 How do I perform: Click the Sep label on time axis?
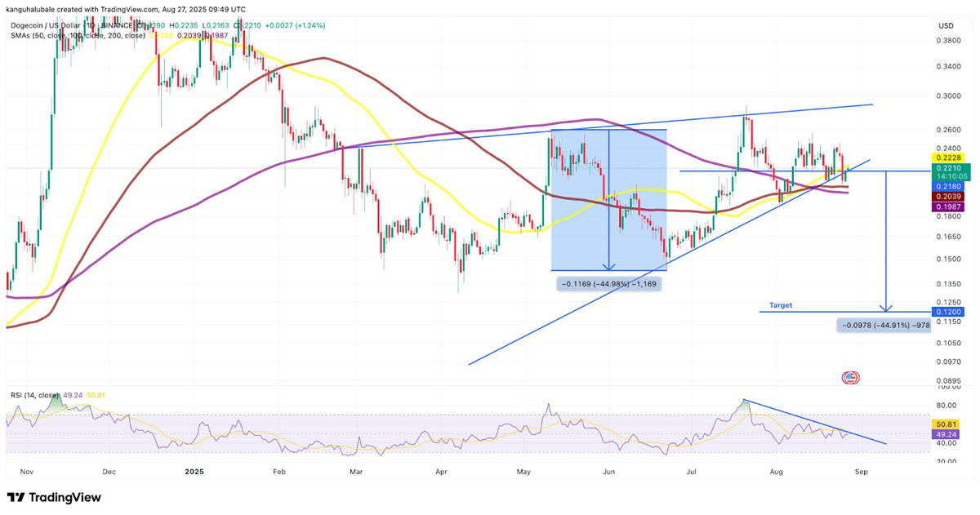tap(862, 472)
